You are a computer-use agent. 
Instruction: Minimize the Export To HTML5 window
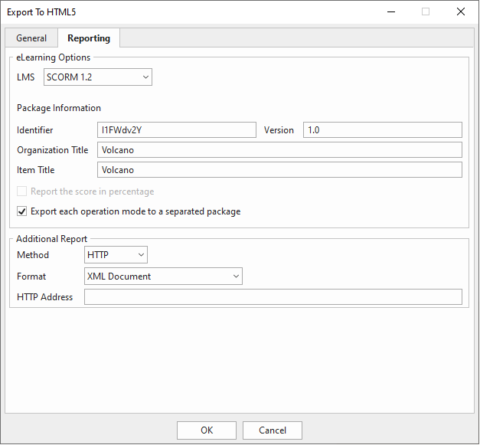[391, 12]
